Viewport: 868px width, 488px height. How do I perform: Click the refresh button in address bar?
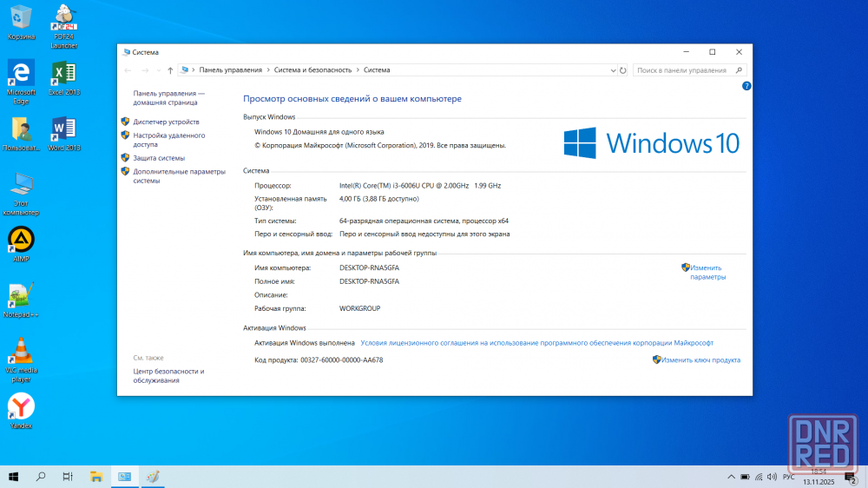coord(622,69)
